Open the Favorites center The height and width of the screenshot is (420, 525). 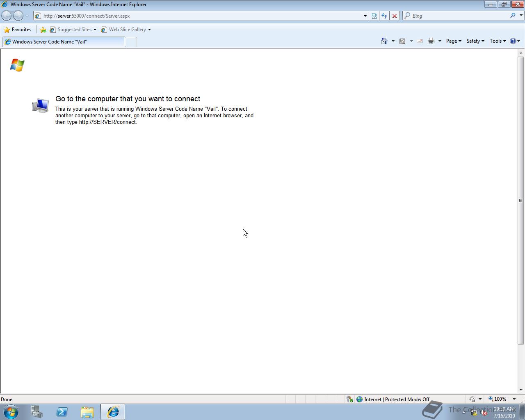tap(18, 30)
